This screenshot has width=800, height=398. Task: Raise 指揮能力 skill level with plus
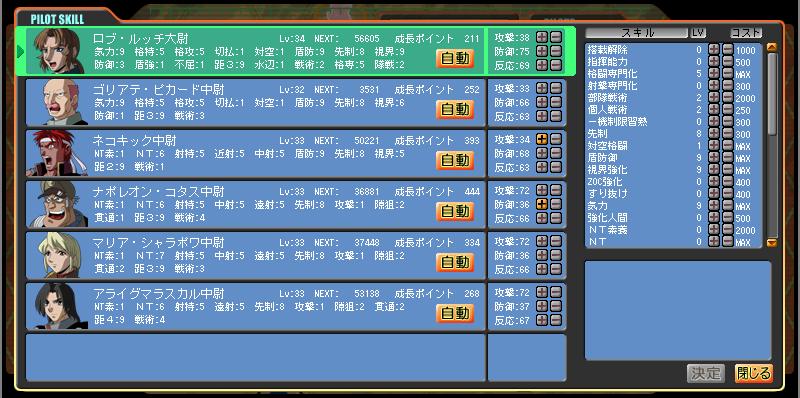tap(714, 62)
